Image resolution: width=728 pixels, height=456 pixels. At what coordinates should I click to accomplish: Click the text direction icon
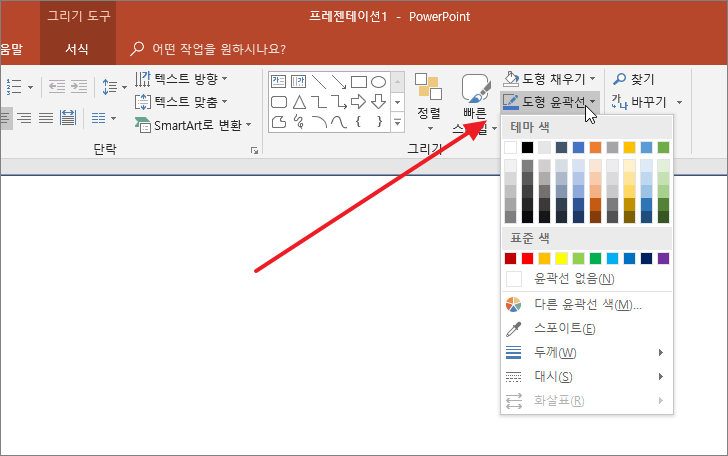tap(143, 78)
